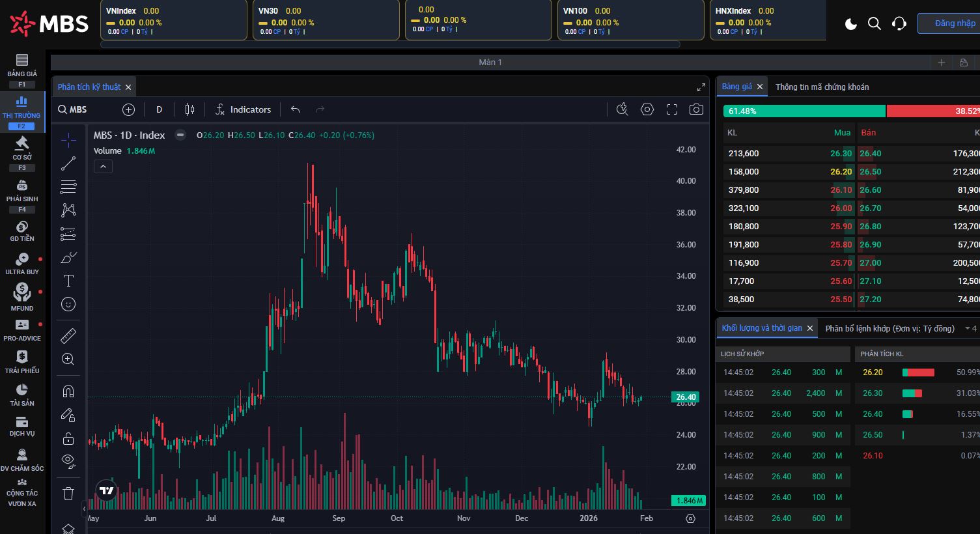Add a compare symbol with plus icon
The image size is (980, 534).
point(128,109)
